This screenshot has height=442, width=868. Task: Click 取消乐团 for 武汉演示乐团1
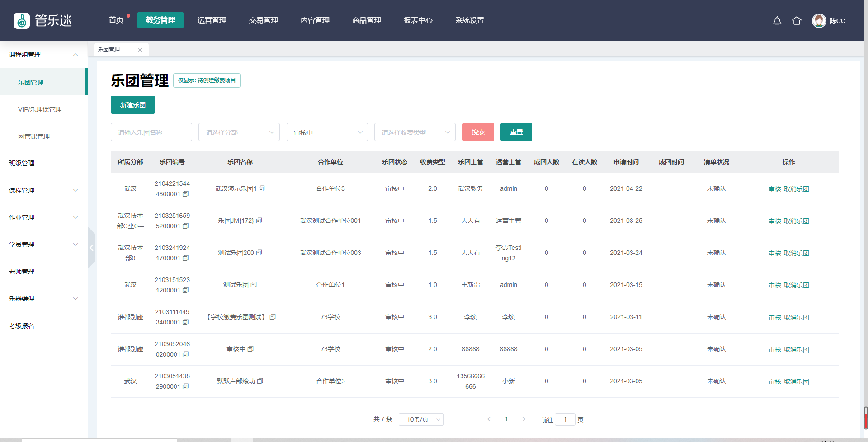point(796,189)
